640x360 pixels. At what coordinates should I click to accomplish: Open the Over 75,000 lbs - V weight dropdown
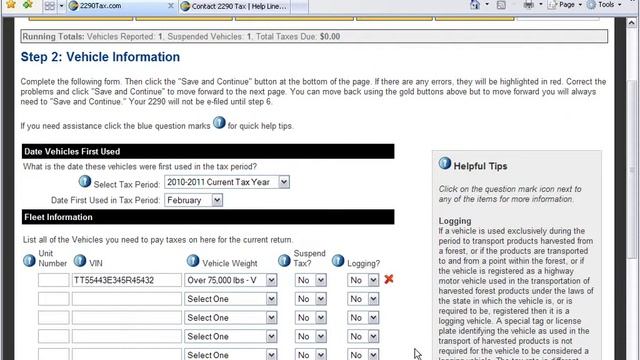point(231,280)
